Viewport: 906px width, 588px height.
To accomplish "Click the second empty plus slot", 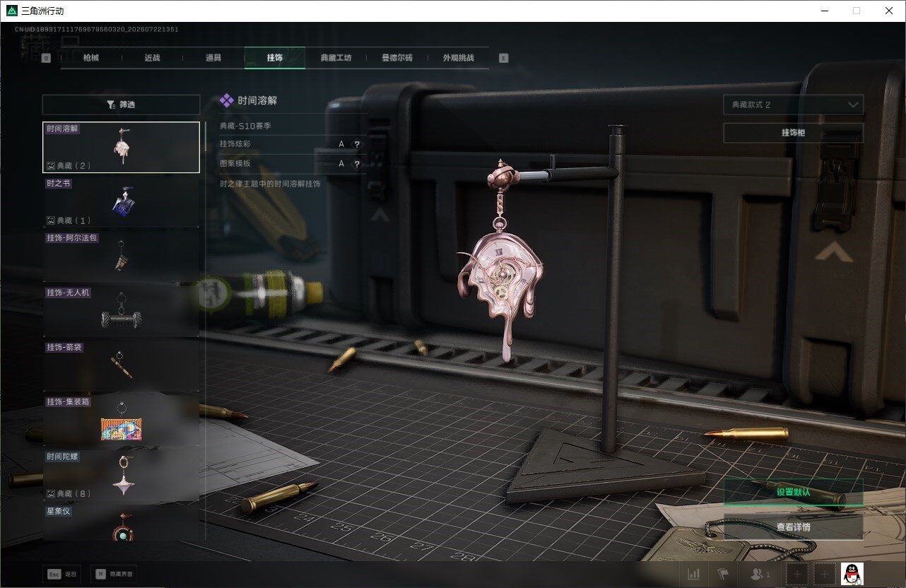I will tap(825, 574).
